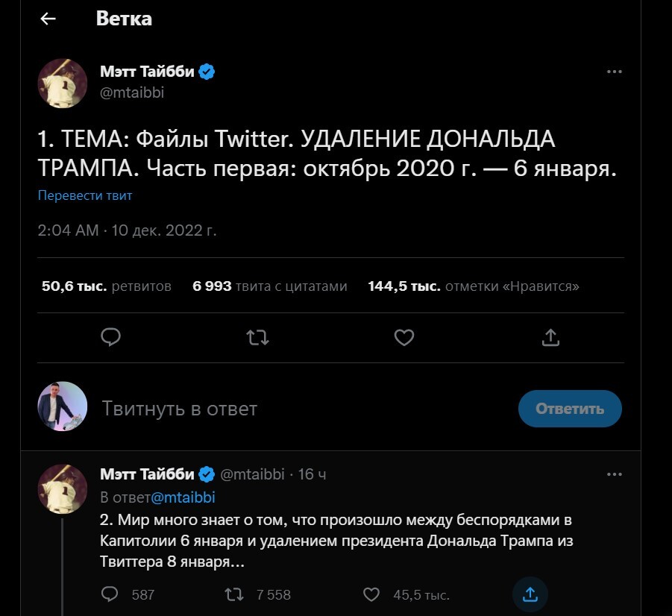This screenshot has width=672, height=616.
Task: Retweet the second tweet with 7 558 retweets
Action: tap(234, 594)
